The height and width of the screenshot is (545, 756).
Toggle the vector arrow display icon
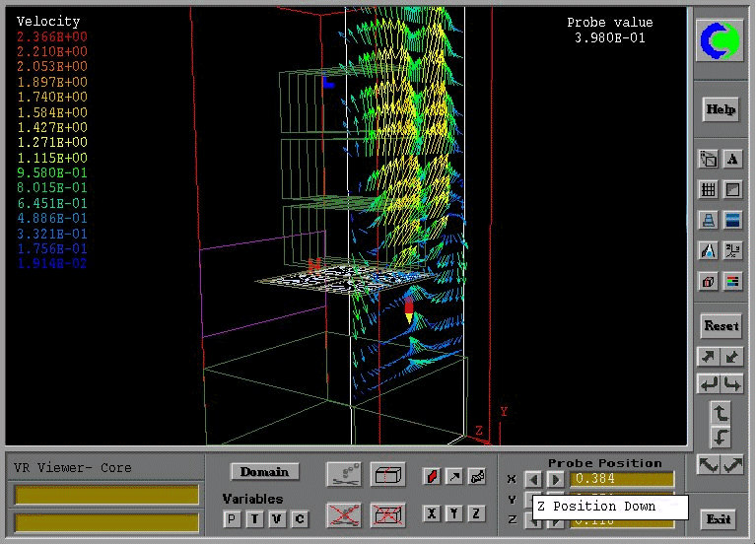(x=453, y=477)
